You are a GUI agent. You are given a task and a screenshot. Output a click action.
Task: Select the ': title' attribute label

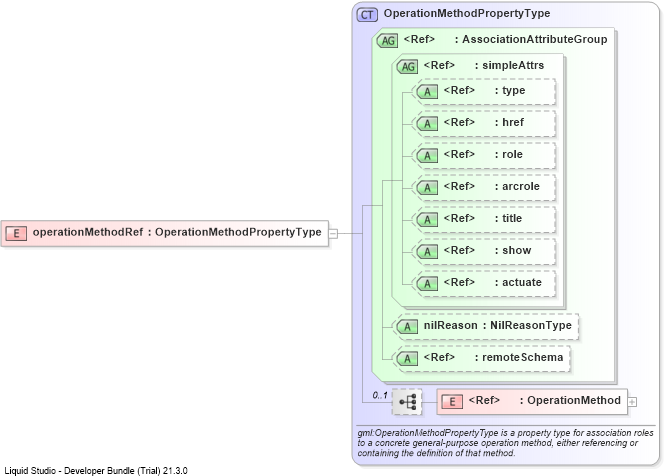[508, 218]
